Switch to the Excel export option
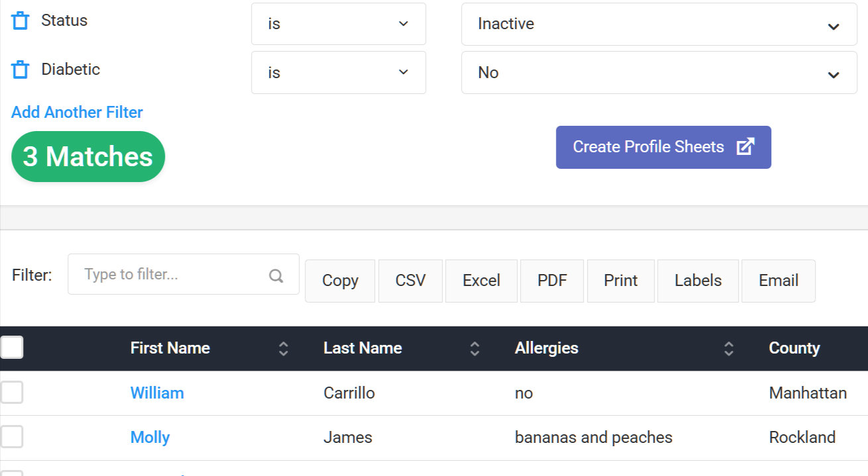 (481, 280)
